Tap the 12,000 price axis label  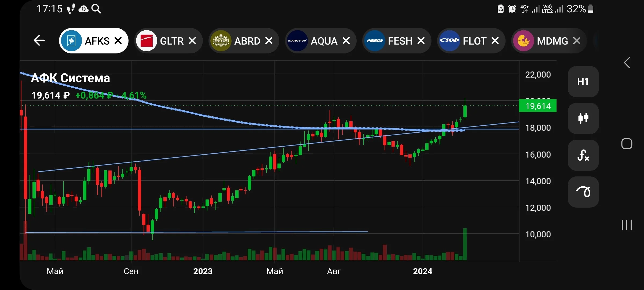point(538,208)
